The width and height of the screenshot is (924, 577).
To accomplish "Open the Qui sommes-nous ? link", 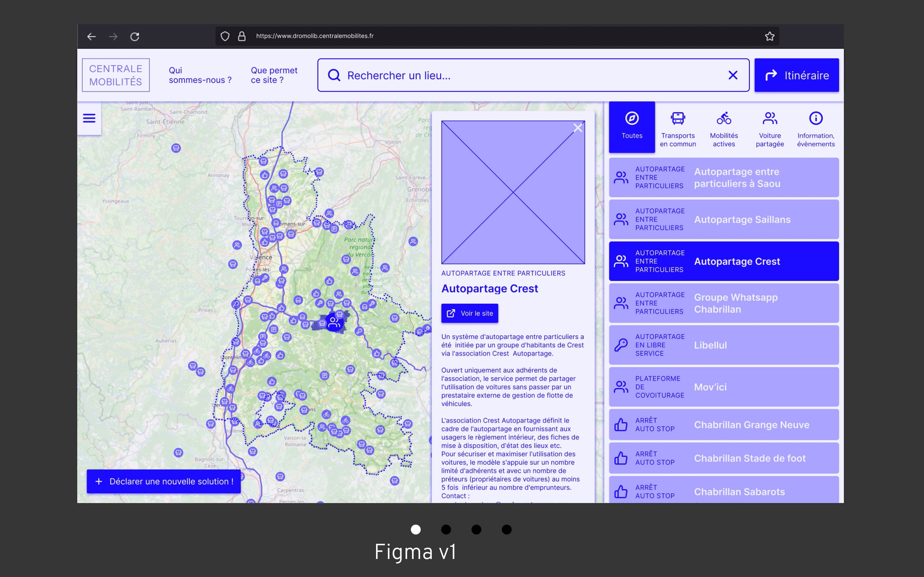I will tap(200, 75).
